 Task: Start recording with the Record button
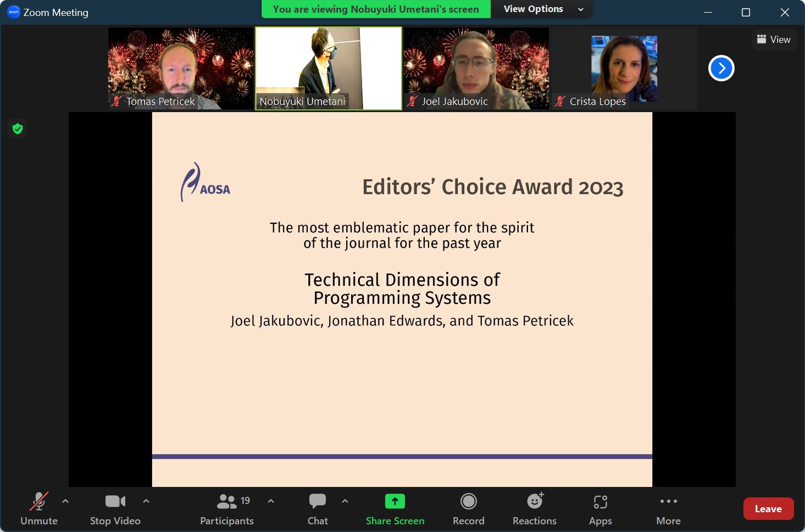(x=468, y=502)
